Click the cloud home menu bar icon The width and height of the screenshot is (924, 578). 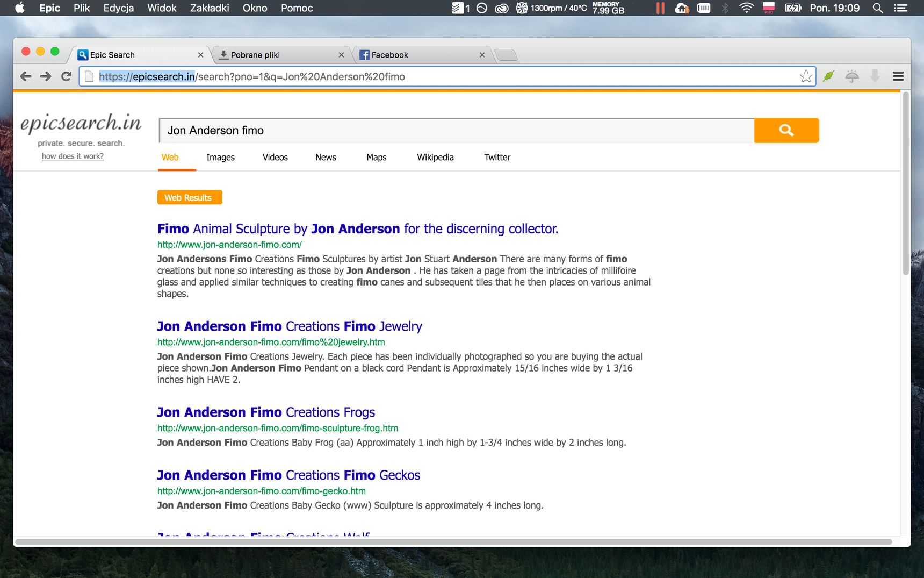(682, 8)
